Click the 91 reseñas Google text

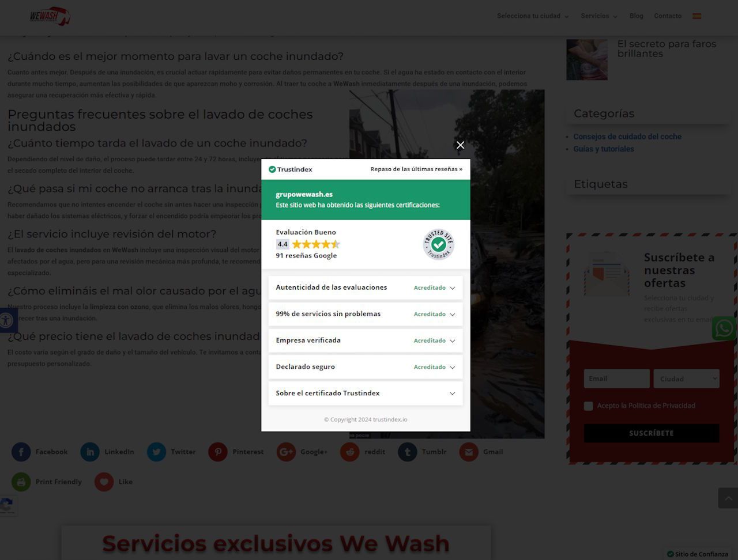306,256
